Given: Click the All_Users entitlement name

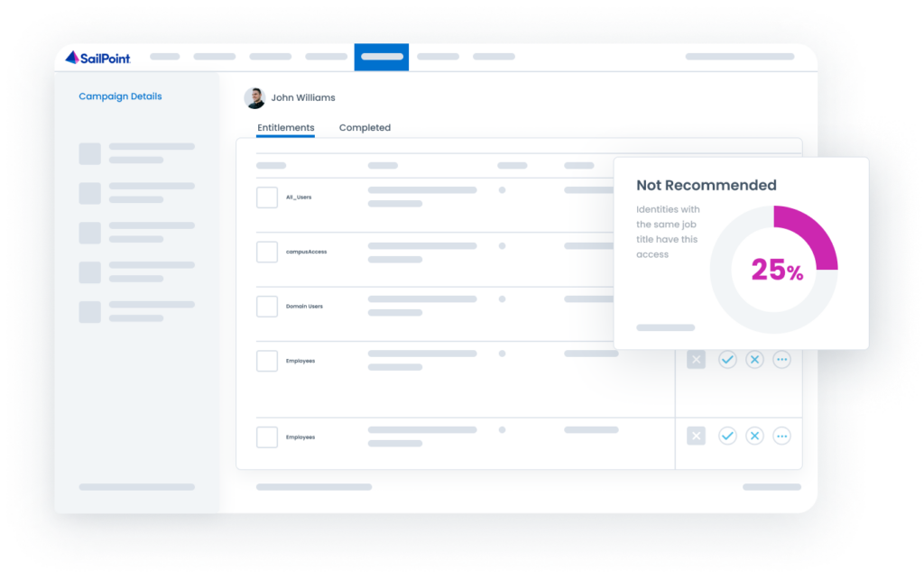Looking at the screenshot, I should click(x=299, y=198).
